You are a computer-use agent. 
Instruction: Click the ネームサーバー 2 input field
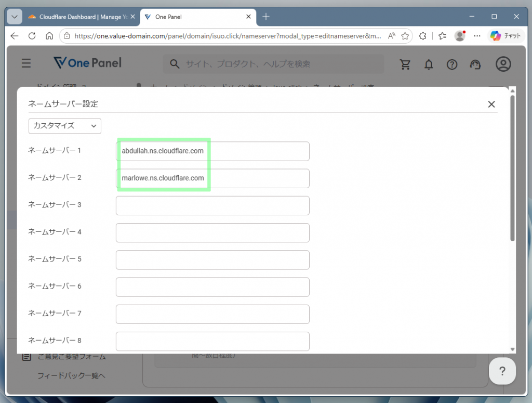tap(212, 178)
